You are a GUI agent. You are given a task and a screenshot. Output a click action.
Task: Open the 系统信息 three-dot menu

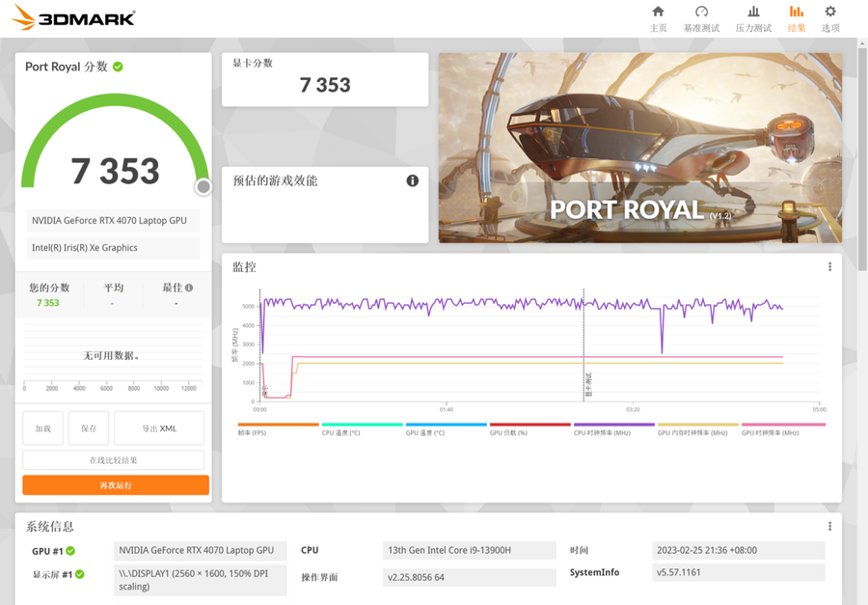pyautogui.click(x=829, y=527)
